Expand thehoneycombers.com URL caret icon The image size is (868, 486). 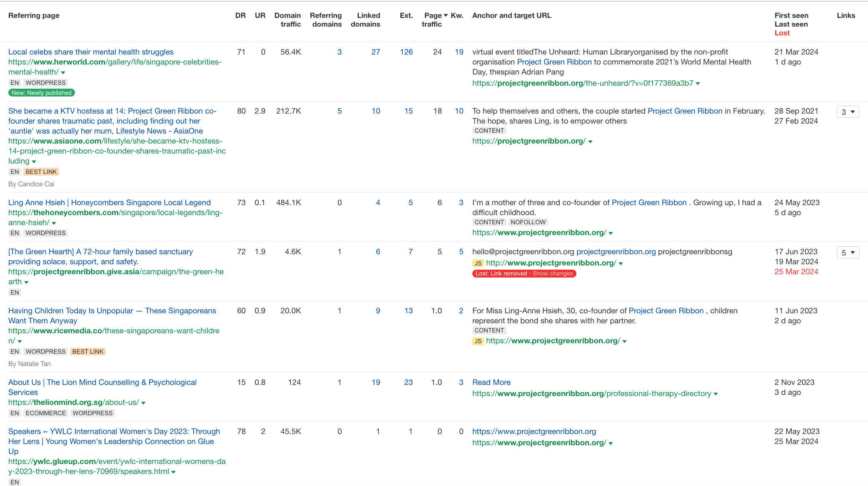[54, 223]
